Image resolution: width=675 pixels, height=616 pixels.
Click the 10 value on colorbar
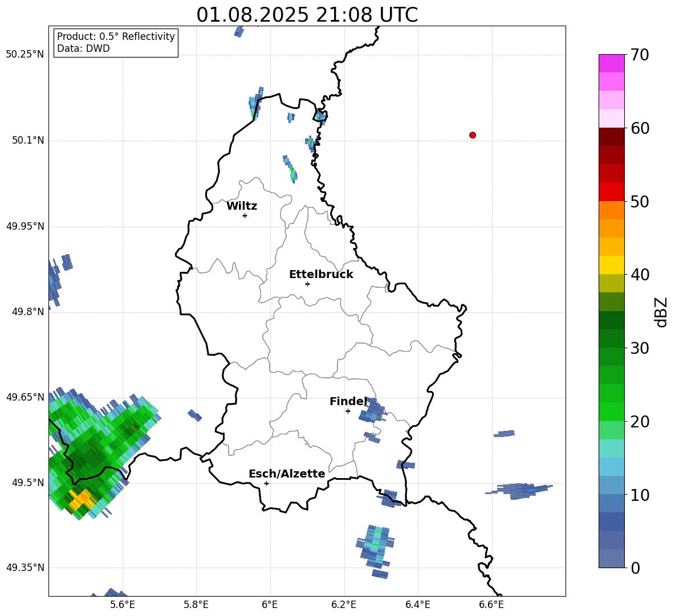[x=640, y=495]
